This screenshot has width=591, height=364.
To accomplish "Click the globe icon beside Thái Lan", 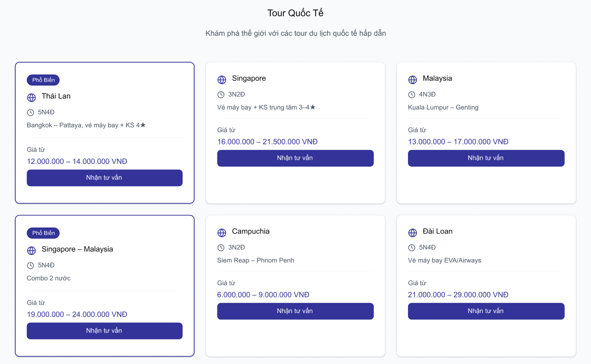I will pyautogui.click(x=31, y=97).
